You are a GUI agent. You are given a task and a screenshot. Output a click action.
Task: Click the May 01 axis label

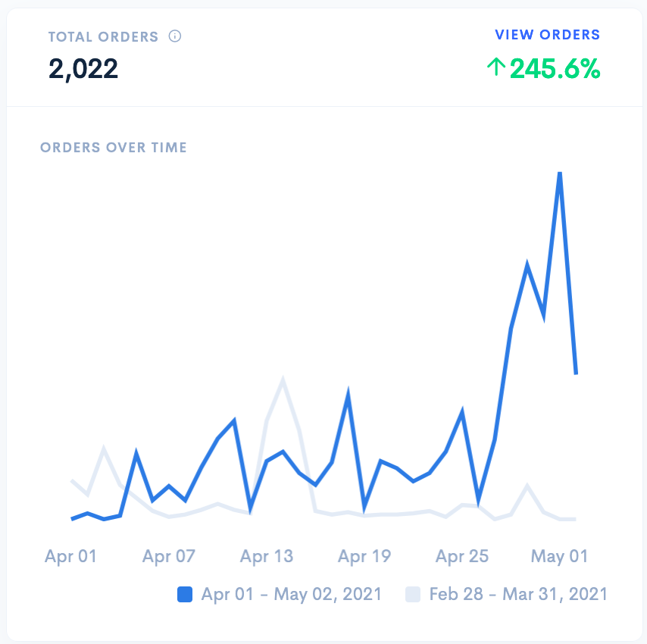[x=560, y=556]
